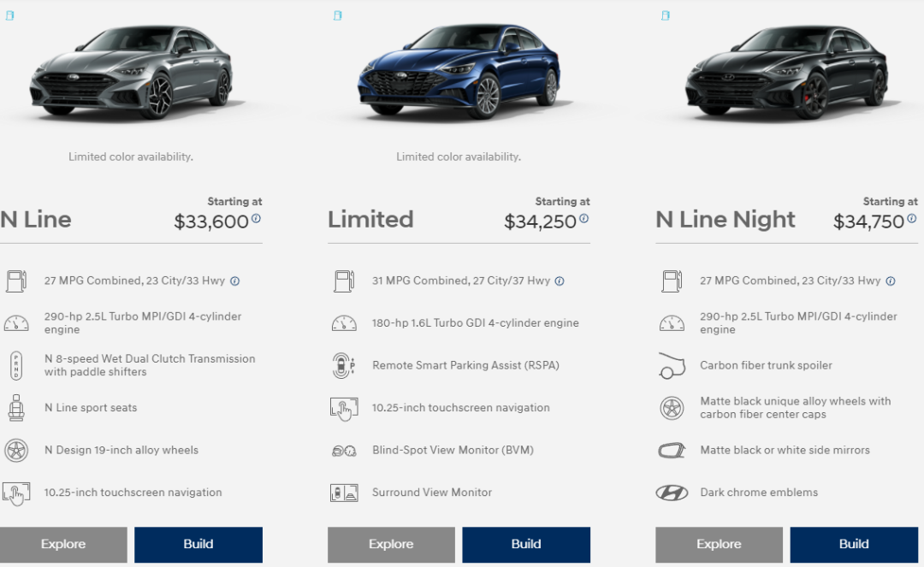This screenshot has width=924, height=567.
Task: Click MPG info icon under N Line Night
Action: click(891, 281)
